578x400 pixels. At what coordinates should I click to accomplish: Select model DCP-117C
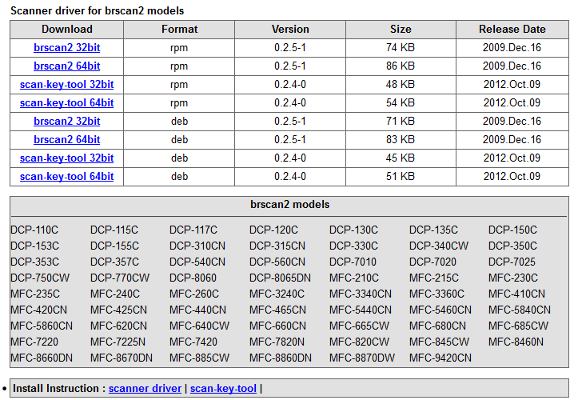tap(194, 230)
